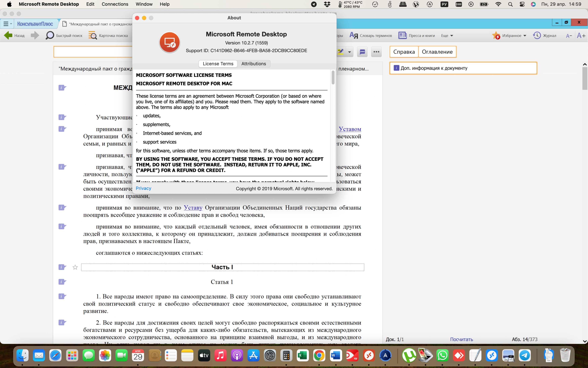
Task: Open the Избранное favorites star
Action: click(x=496, y=35)
